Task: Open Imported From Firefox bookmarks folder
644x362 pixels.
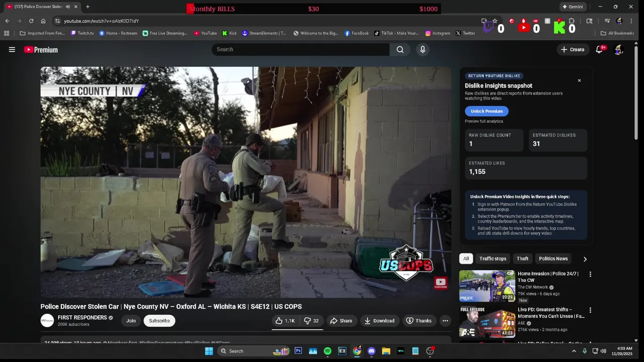Action: (x=42, y=33)
